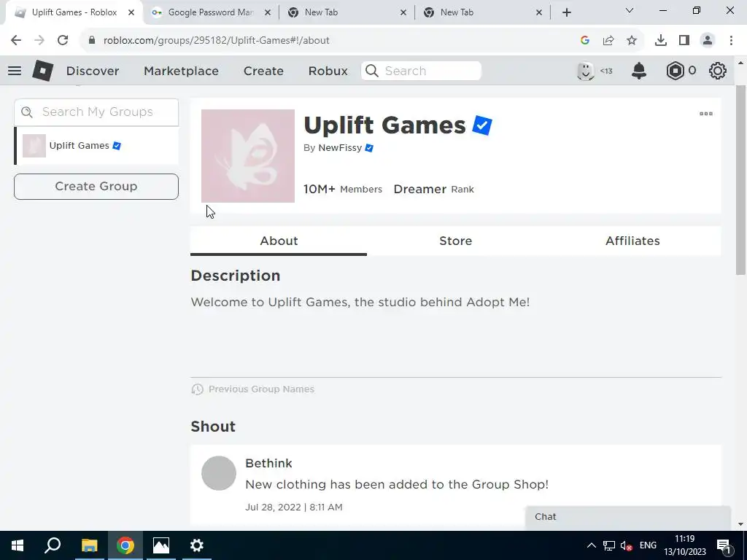
Task: Click the page vertical scrollbar
Action: click(740, 180)
